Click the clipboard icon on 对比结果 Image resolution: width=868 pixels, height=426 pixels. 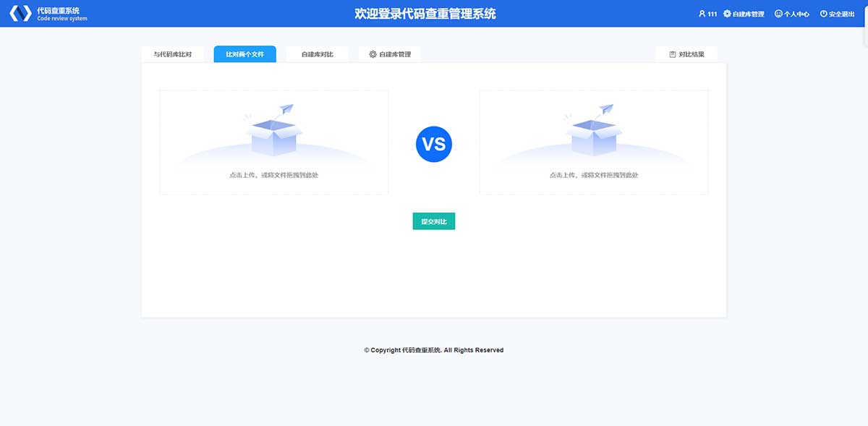(x=673, y=54)
